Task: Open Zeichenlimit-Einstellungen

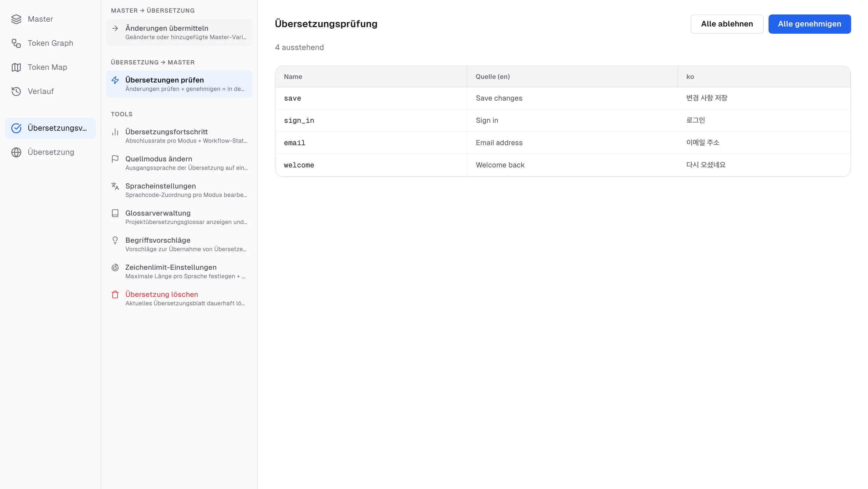Action: pos(179,271)
